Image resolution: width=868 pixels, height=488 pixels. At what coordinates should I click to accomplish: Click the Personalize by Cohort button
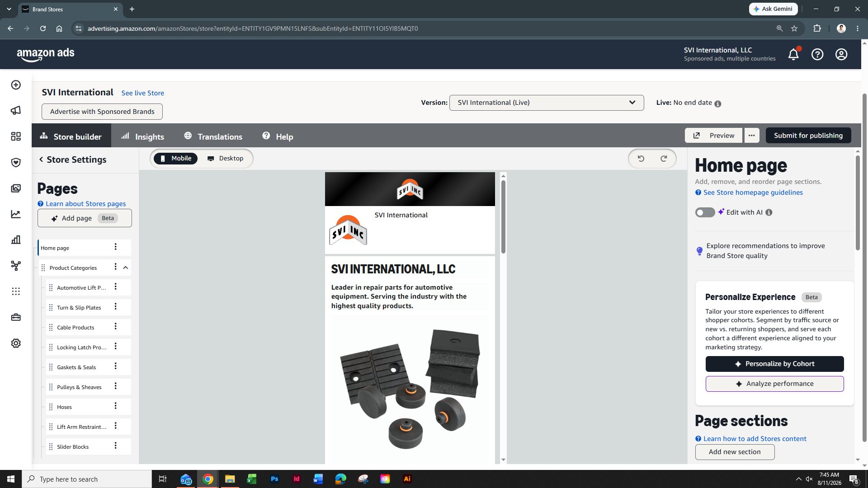coord(775,364)
